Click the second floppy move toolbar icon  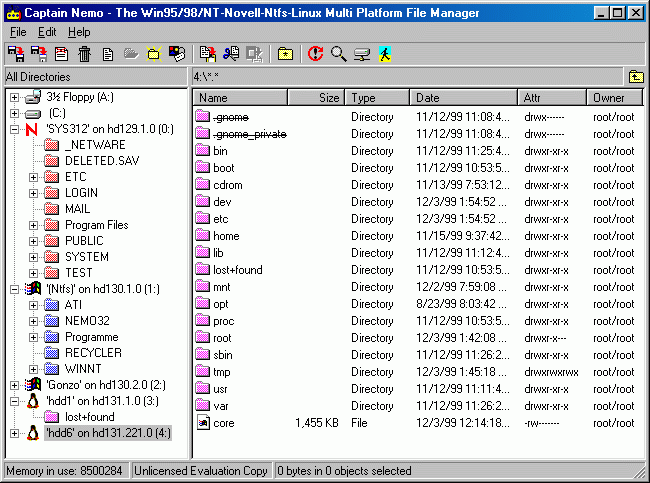click(39, 54)
